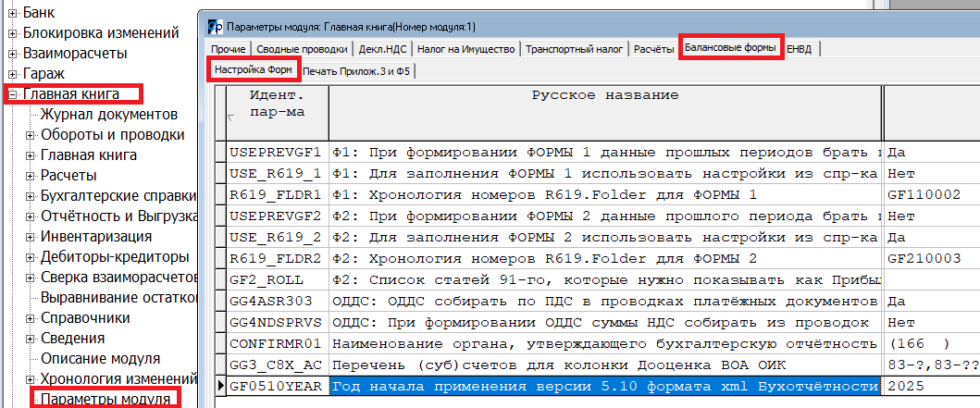Click the window icon in title bar
This screenshot has height=408, width=980.
coord(214,26)
